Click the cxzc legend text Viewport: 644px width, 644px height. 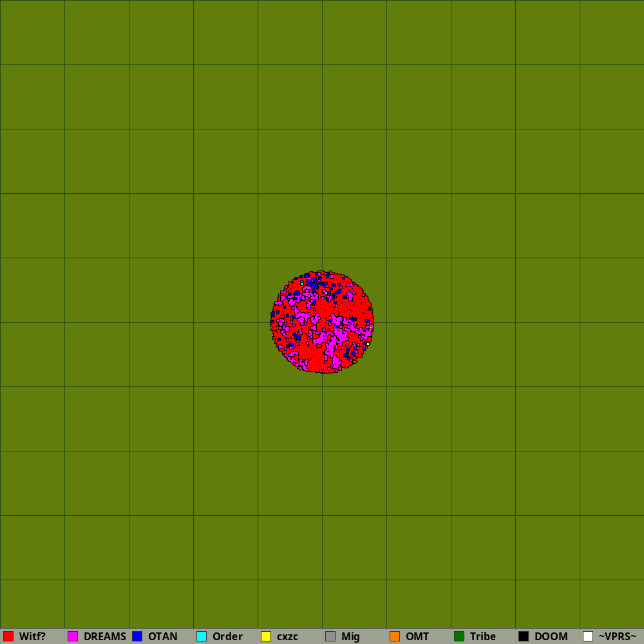287,636
